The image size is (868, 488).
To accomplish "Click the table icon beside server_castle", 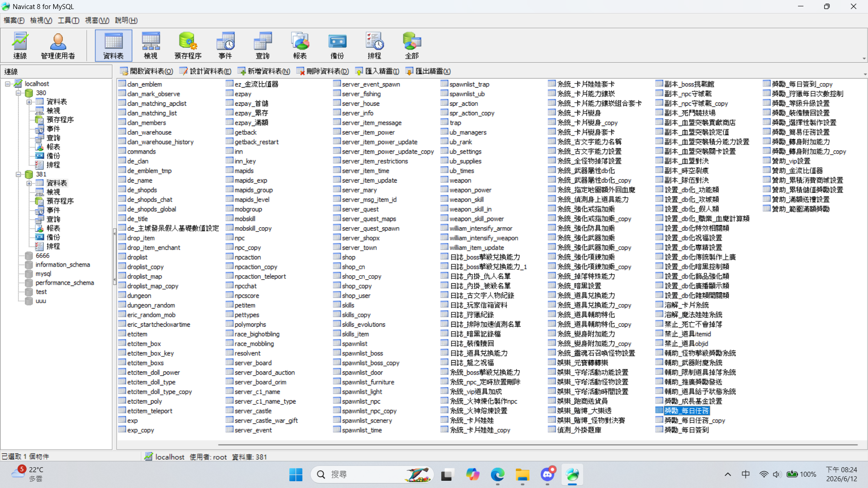I will point(230,410).
